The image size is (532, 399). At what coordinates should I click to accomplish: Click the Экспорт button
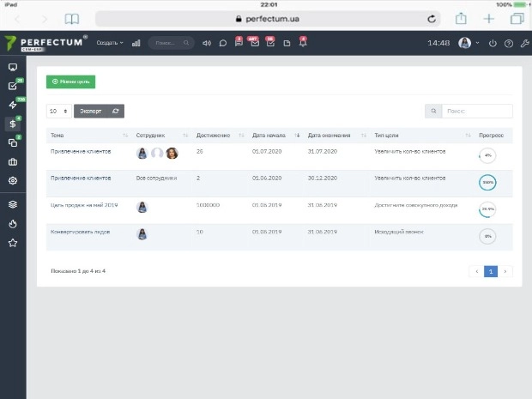point(91,111)
